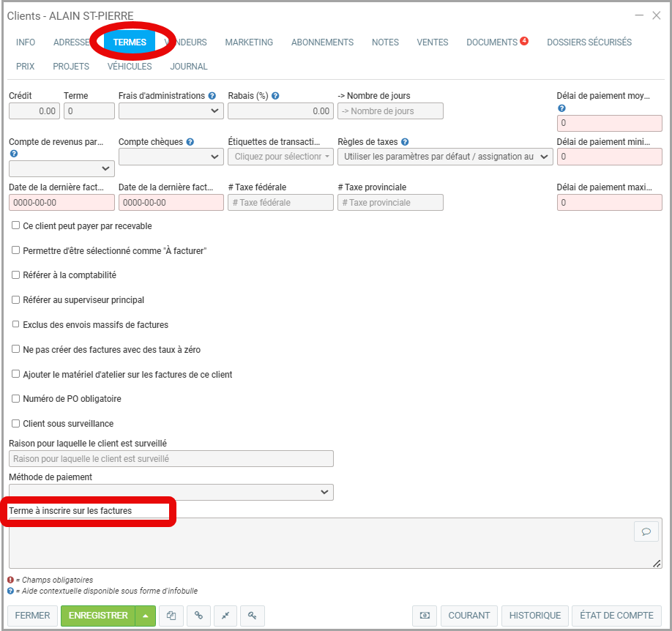The width and height of the screenshot is (672, 631).
Task: Click the Historique button
Action: pyautogui.click(x=534, y=616)
